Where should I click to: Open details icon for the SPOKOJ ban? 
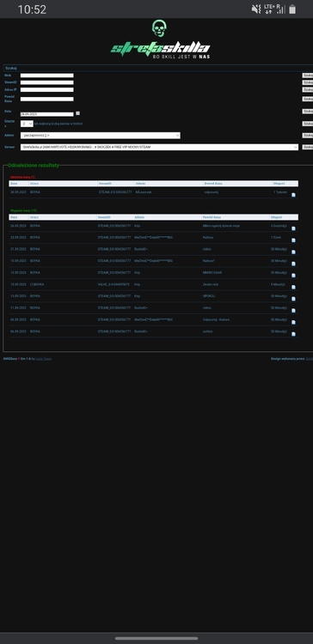[x=293, y=299]
